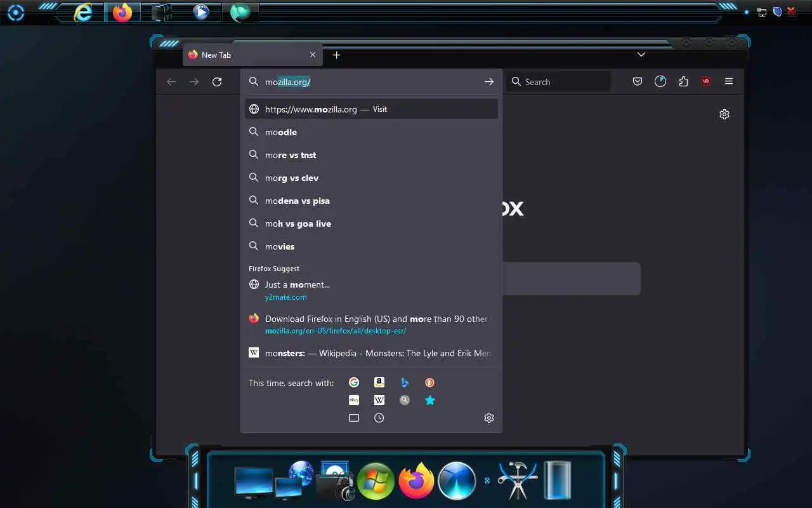This screenshot has width=812, height=508.
Task: Search this time with Bing
Action: click(405, 382)
